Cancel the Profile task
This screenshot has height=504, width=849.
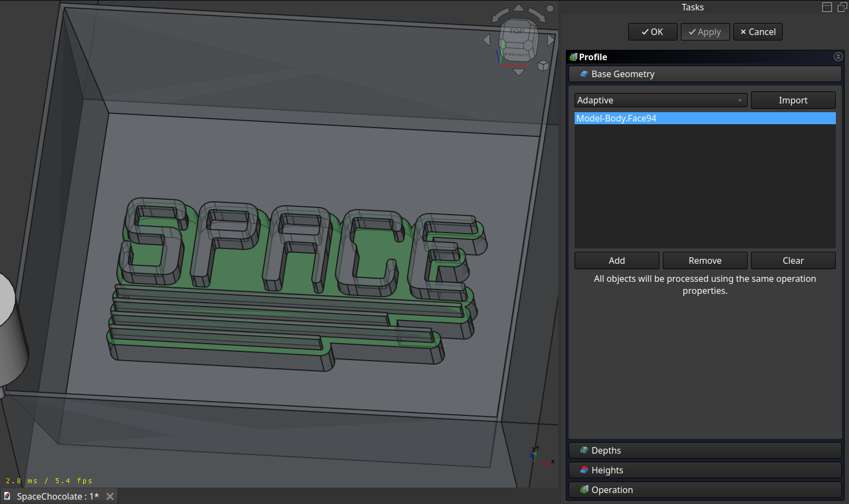point(758,32)
